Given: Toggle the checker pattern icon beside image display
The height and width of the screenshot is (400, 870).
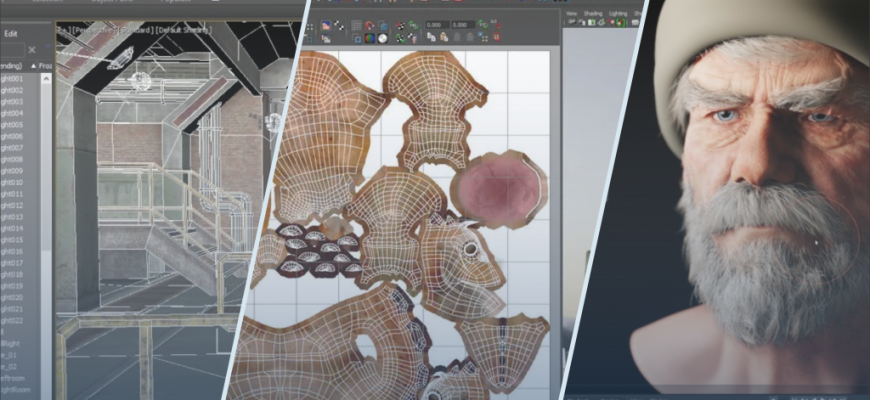Looking at the screenshot, I should pos(340,25).
